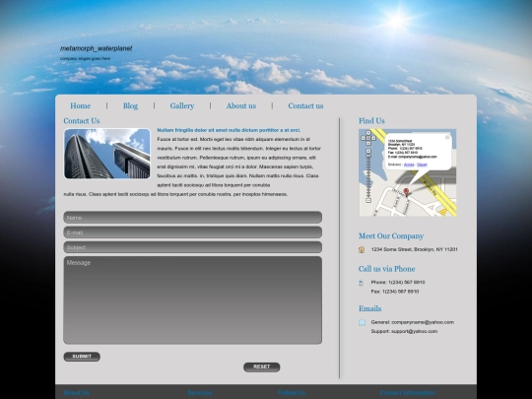Pan the map left with arrow control

[364, 138]
